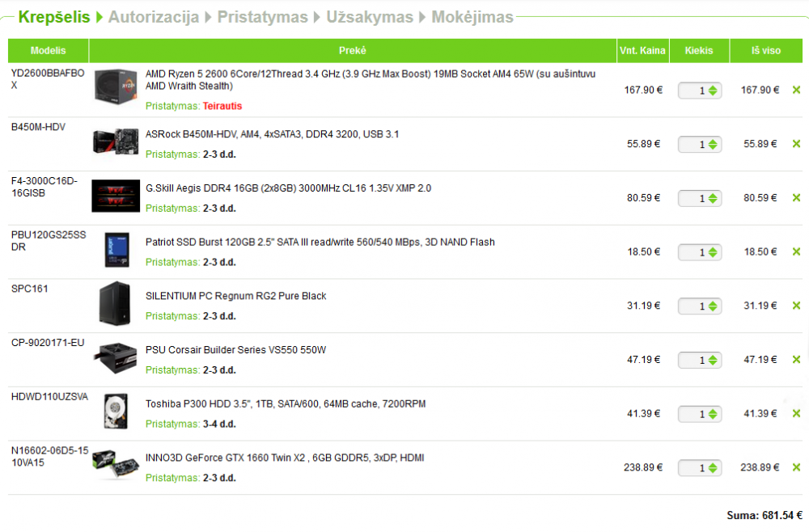Click the Prekė column header

coord(353,50)
